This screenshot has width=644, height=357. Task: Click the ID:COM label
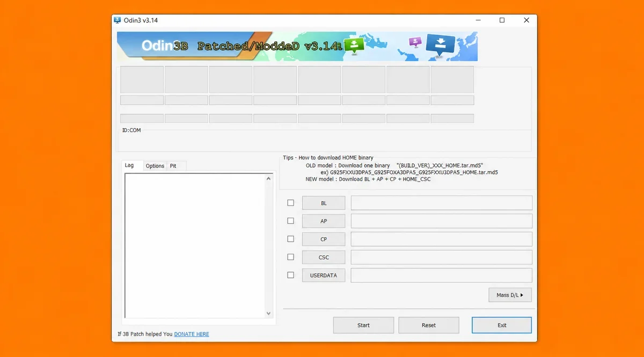click(x=131, y=130)
